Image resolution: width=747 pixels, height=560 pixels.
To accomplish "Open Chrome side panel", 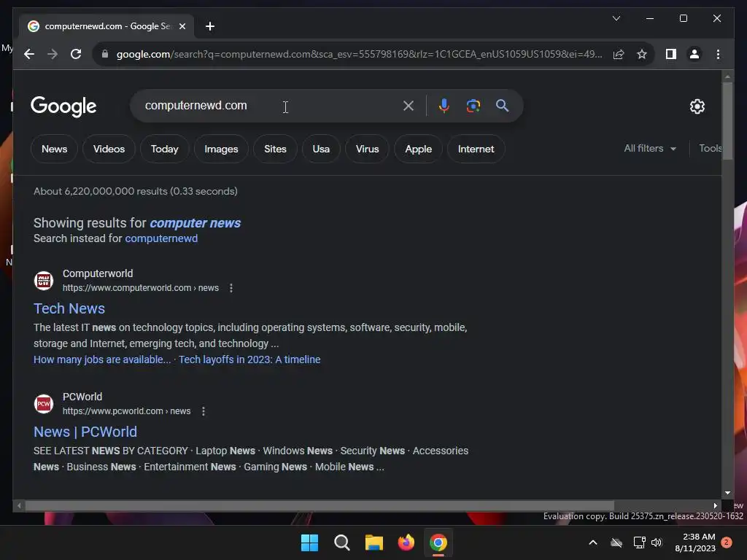I will coord(671,54).
